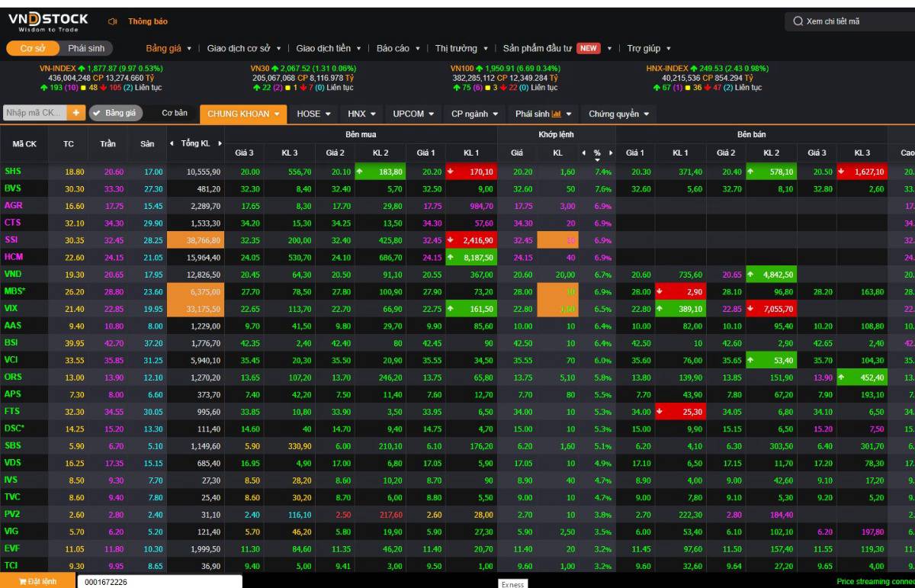Click the Nhập mã CK input field
This screenshot has width=915, height=588.
[35, 113]
